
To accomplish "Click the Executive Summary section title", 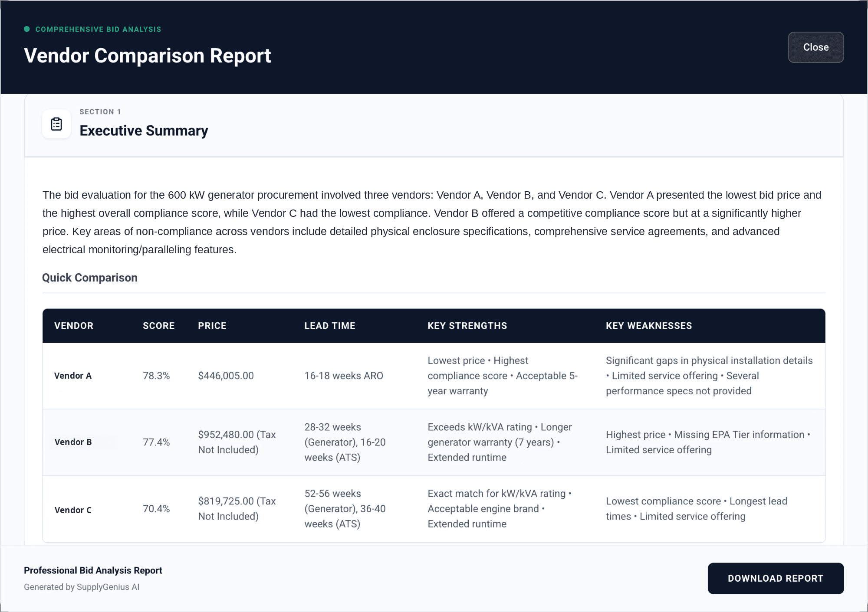I will coord(144,131).
